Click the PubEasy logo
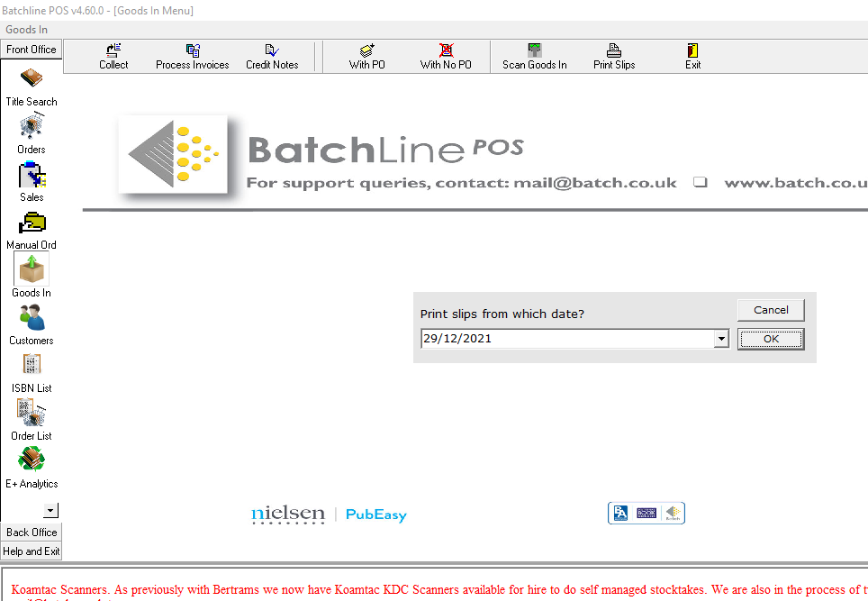 [375, 514]
